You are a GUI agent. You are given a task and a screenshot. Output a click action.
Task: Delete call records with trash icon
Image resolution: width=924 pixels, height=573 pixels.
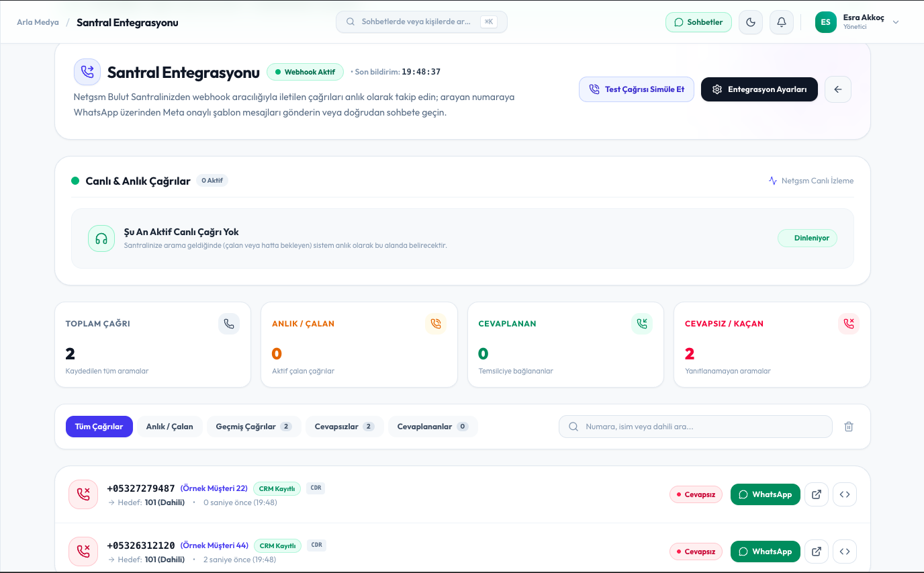849,427
